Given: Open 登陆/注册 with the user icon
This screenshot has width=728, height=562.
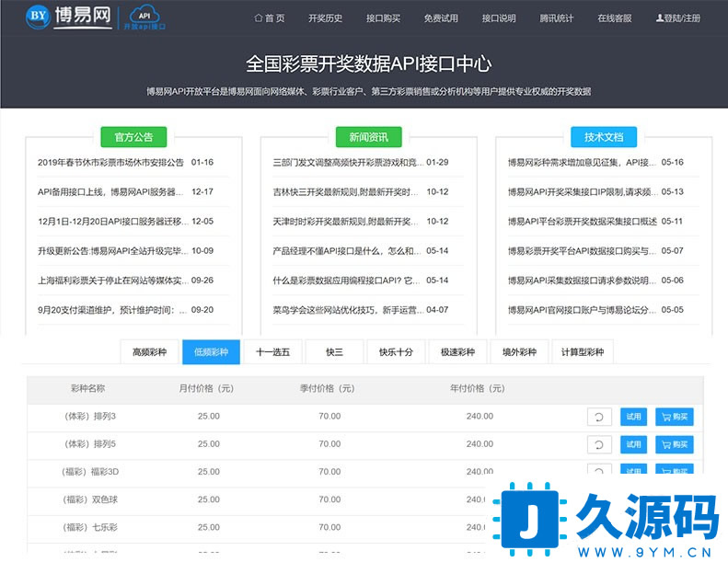Looking at the screenshot, I should point(677,18).
